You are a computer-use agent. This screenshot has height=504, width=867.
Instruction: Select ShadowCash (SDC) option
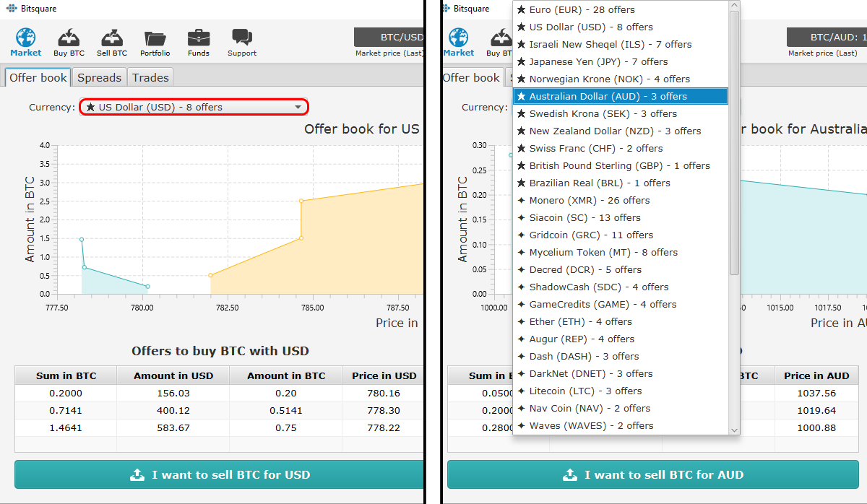pos(621,287)
